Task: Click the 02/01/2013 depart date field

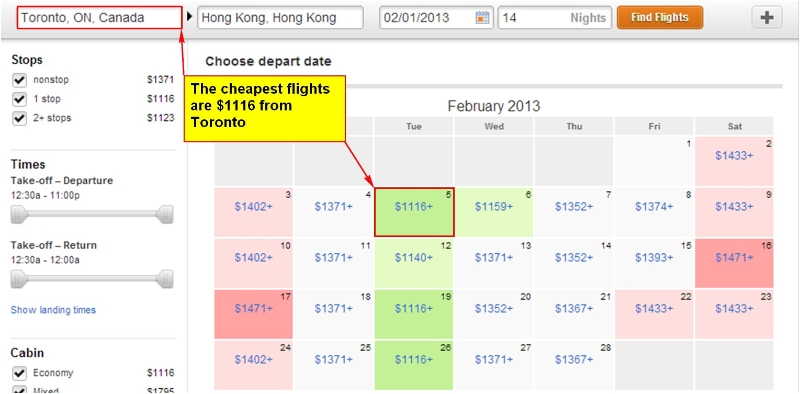Action: [436, 18]
